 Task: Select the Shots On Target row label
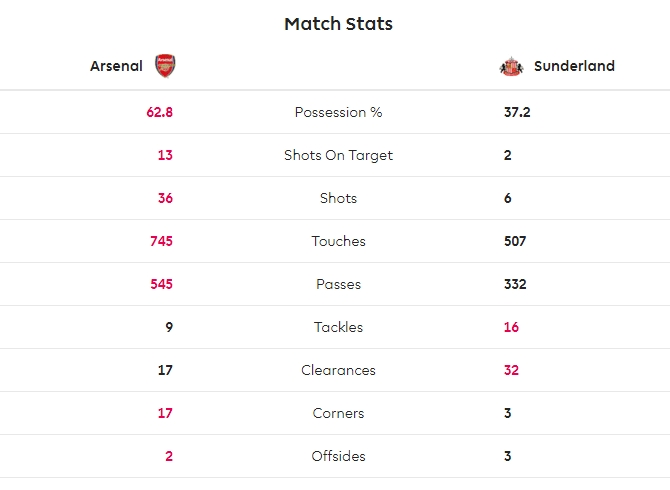click(338, 155)
